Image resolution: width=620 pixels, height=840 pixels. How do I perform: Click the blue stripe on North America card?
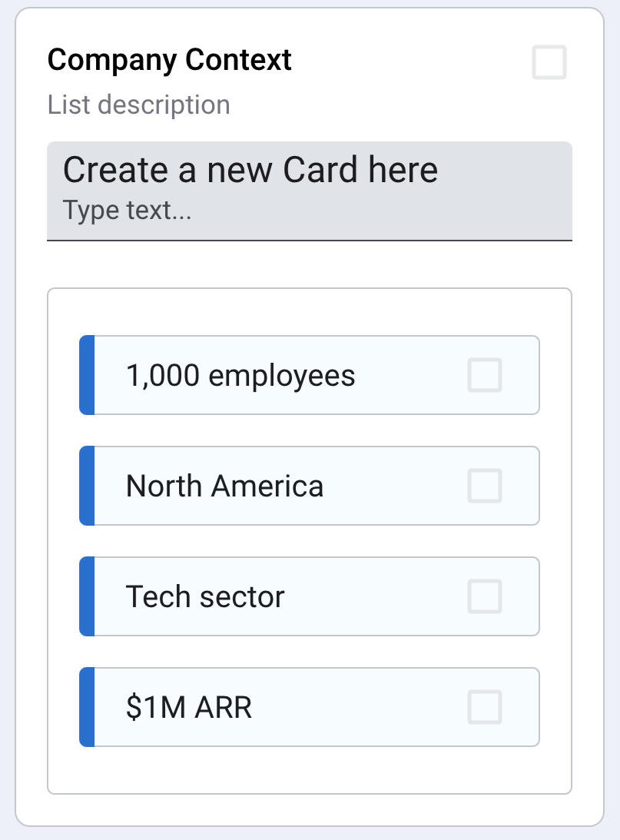pos(87,486)
